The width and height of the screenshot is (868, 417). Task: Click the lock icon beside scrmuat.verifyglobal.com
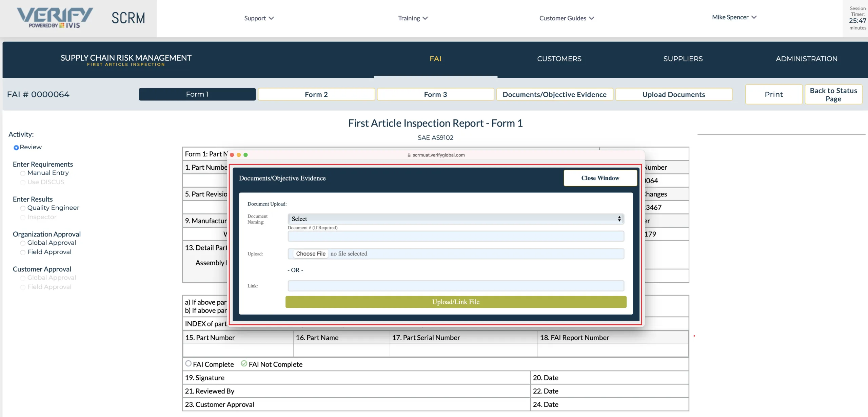tap(409, 155)
